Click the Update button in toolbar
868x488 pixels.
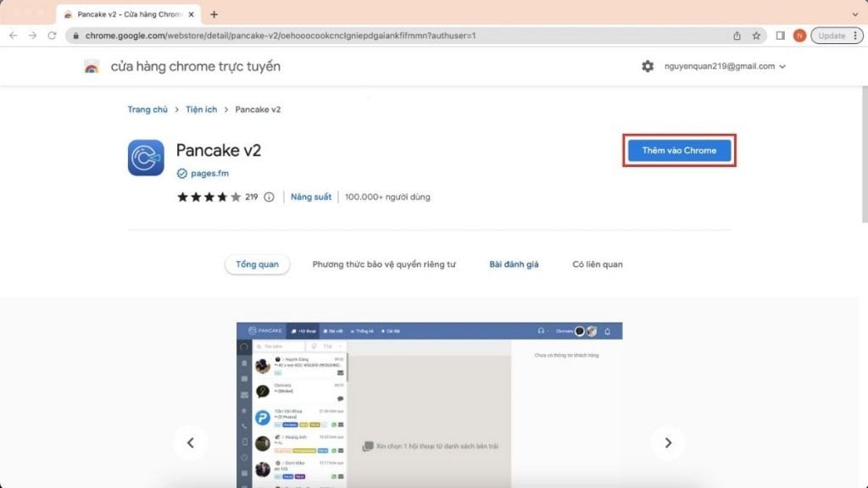[831, 36]
